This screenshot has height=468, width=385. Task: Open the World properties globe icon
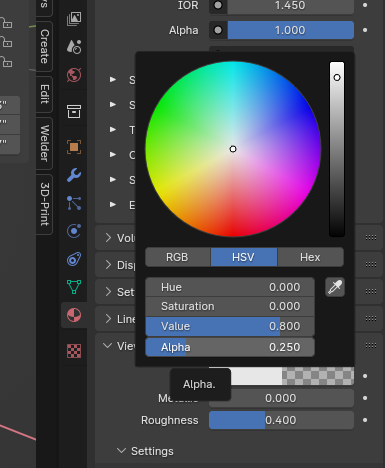pos(74,75)
